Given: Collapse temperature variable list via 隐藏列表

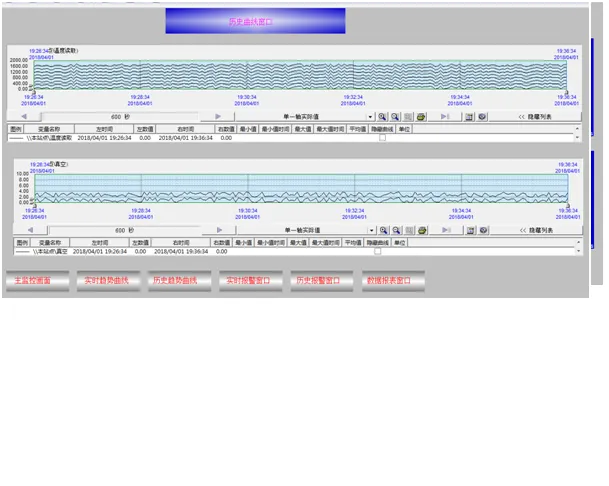Looking at the screenshot, I should (535, 117).
